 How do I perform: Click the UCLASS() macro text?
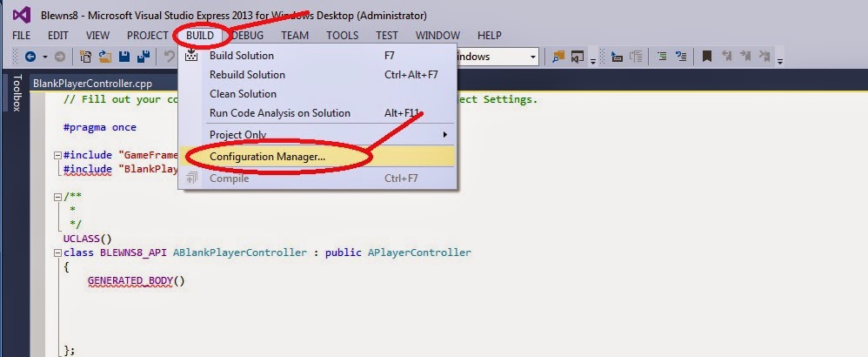point(88,239)
